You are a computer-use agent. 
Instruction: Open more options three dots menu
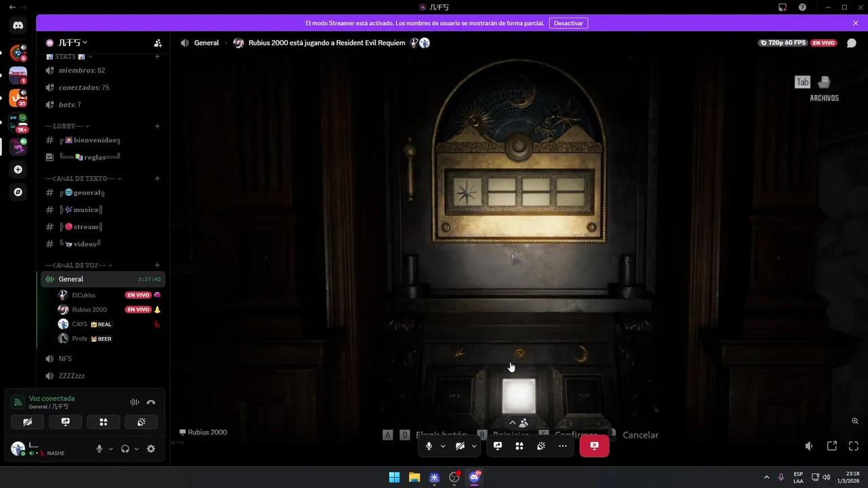pos(563,446)
